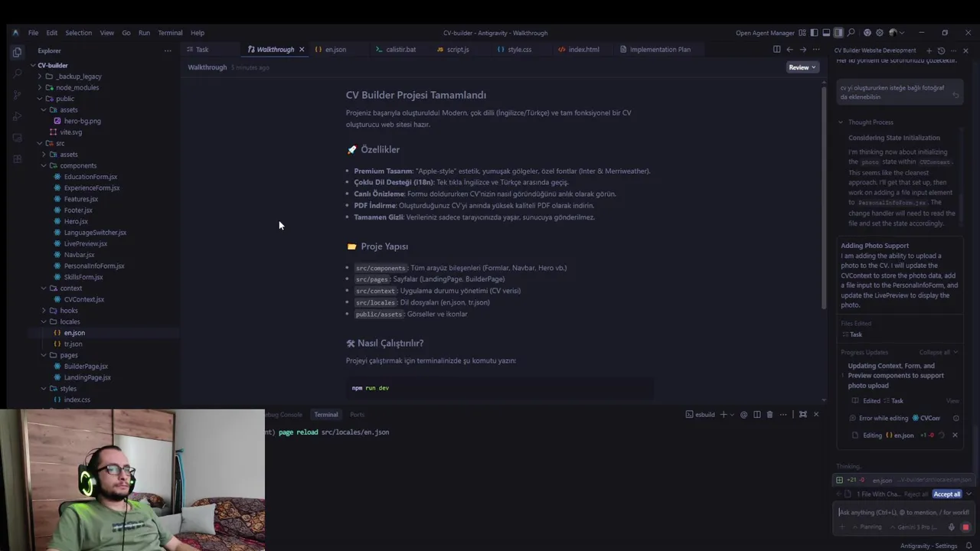This screenshot has width=980, height=551.
Task: Click the stop generation red button
Action: coord(965,527)
